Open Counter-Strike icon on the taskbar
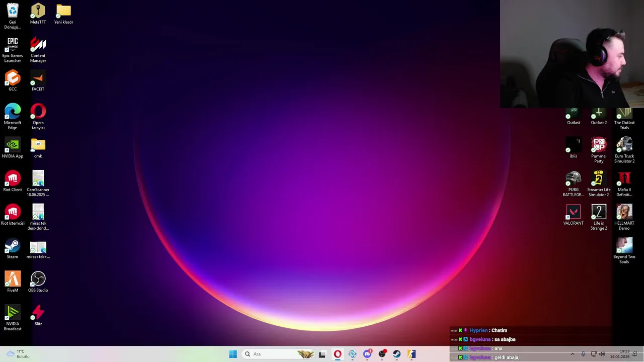Image resolution: width=644 pixels, height=362 pixels. 412,354
